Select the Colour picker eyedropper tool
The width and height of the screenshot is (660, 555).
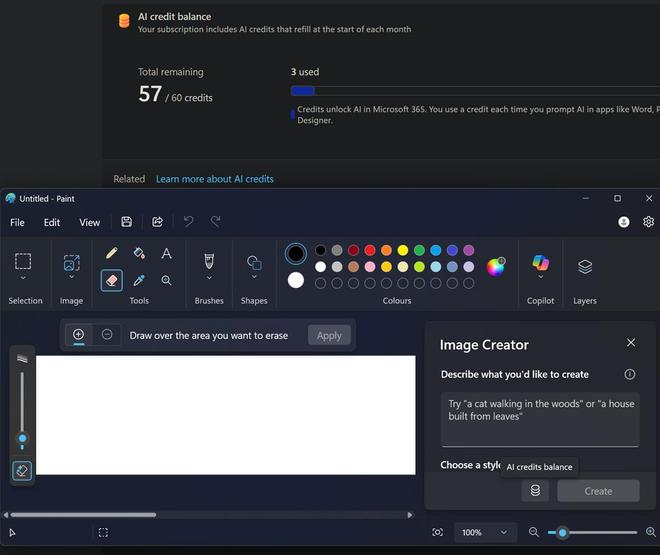coord(139,280)
